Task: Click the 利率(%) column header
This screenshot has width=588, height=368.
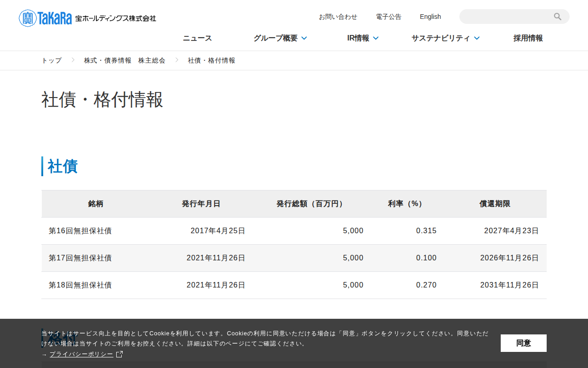Action: [405, 204]
